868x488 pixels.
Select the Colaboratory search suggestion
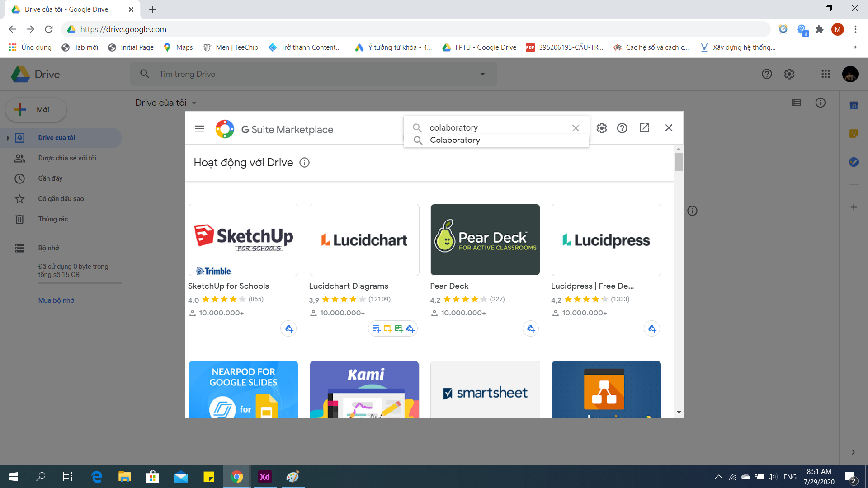(496, 141)
